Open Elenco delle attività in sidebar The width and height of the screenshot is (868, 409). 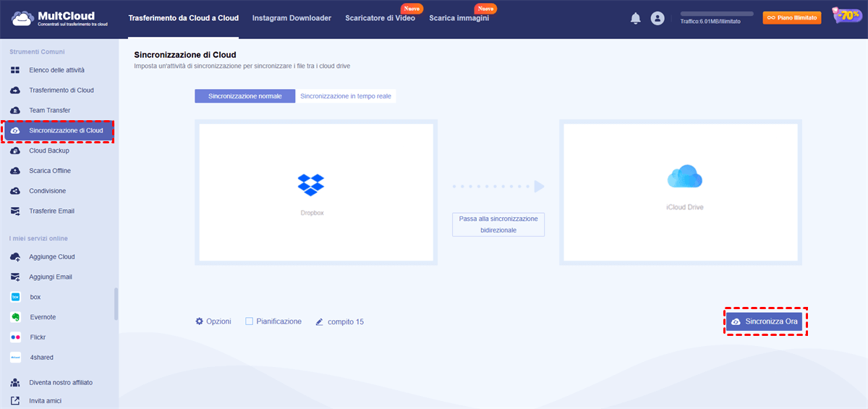pos(57,70)
